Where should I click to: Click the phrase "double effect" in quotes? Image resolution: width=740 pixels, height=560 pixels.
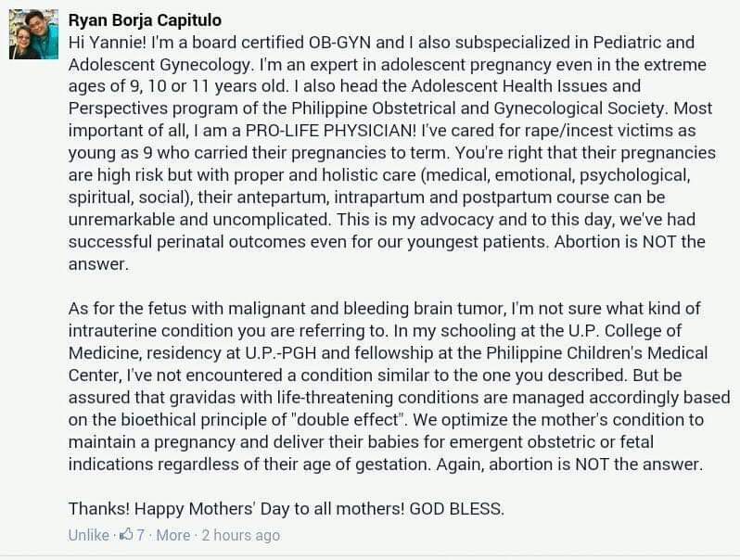[x=349, y=419]
